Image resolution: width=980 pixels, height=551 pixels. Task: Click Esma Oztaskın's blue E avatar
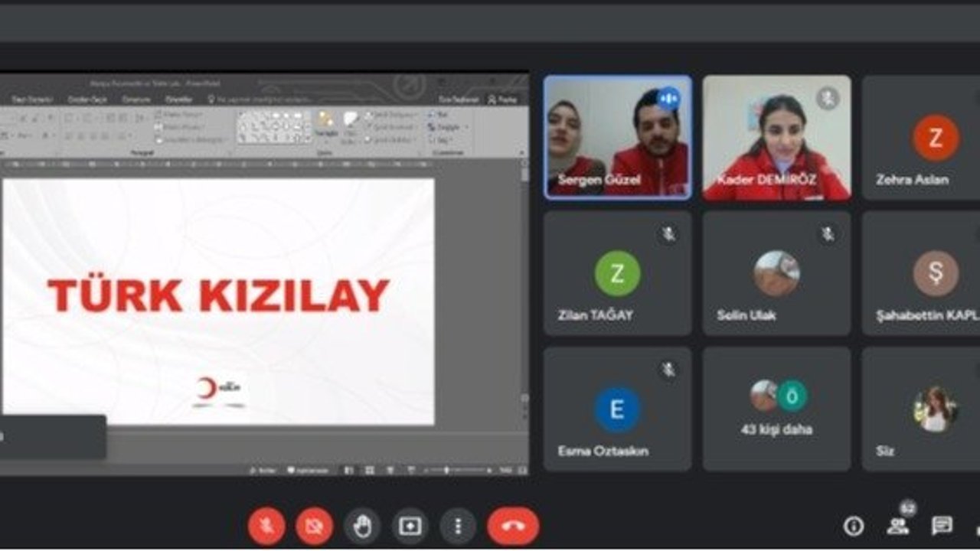[617, 409]
